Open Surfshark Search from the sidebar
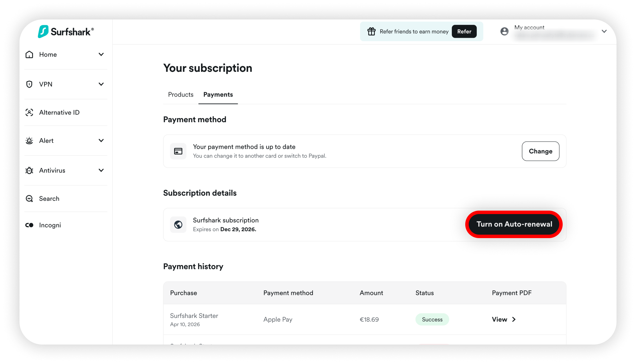Screen dimensions: 636x364 [x=49, y=199]
